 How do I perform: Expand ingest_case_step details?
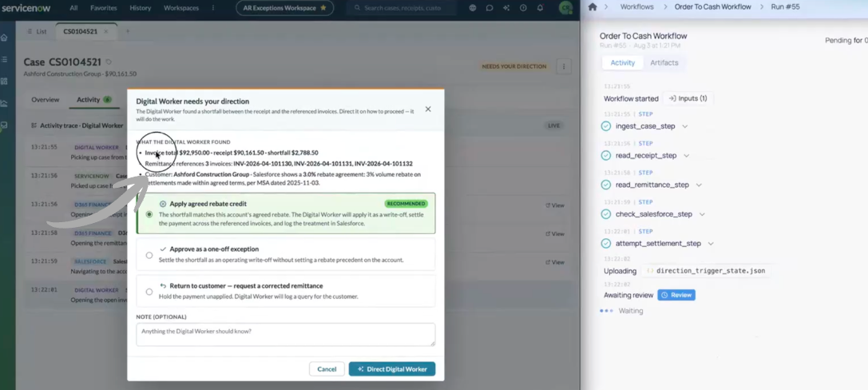coord(685,126)
